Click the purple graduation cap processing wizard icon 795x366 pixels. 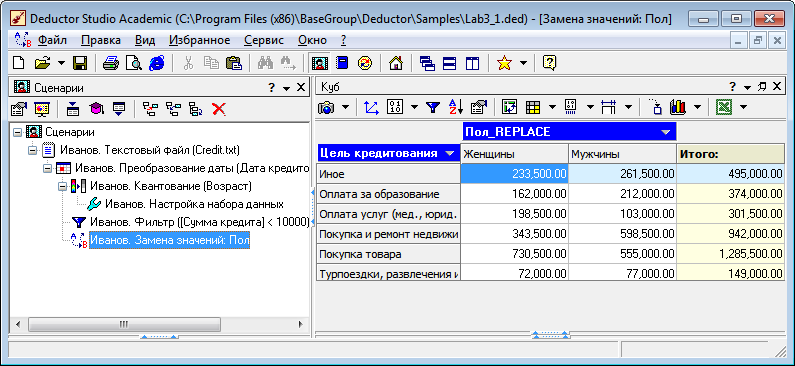[96, 108]
